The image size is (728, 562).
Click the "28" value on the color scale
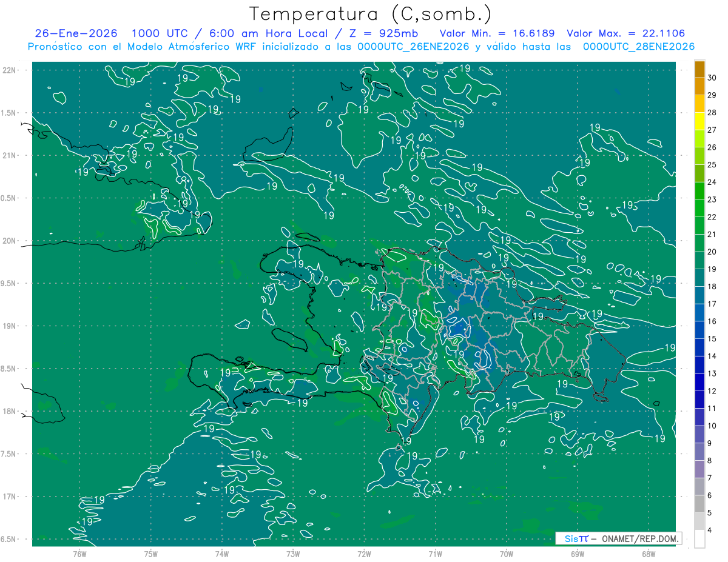(712, 113)
